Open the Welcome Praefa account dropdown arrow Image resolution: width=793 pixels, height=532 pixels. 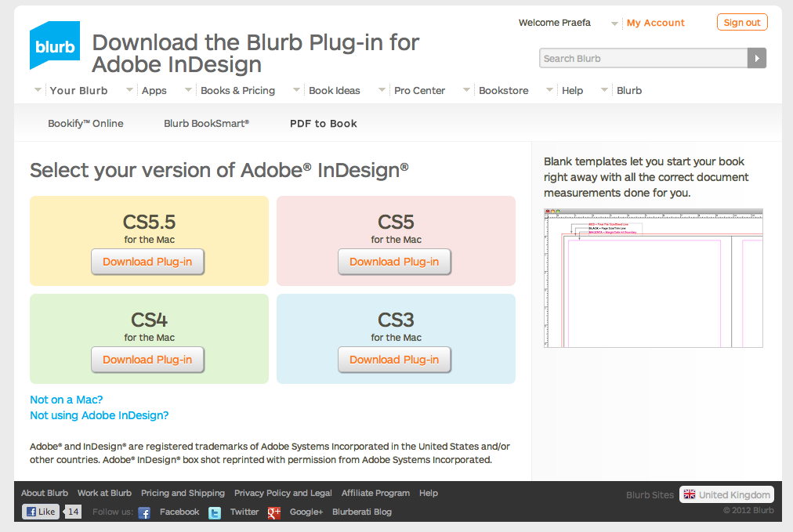(x=614, y=24)
